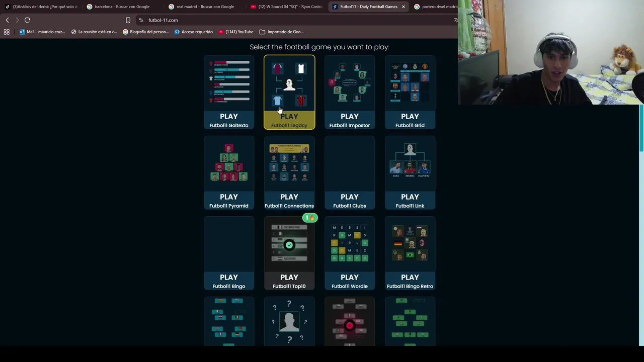The width and height of the screenshot is (644, 362).
Task: Play Futbol11 Connections
Action: pos(289,173)
